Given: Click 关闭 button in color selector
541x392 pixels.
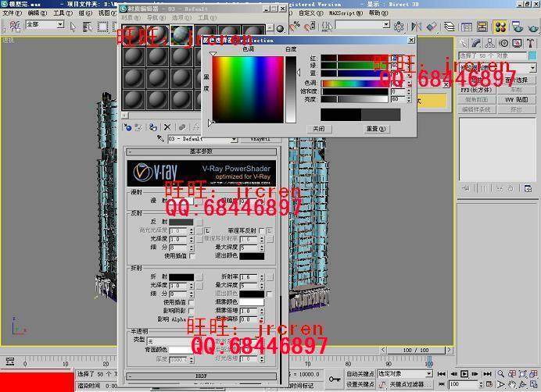Looking at the screenshot, I should point(319,129).
